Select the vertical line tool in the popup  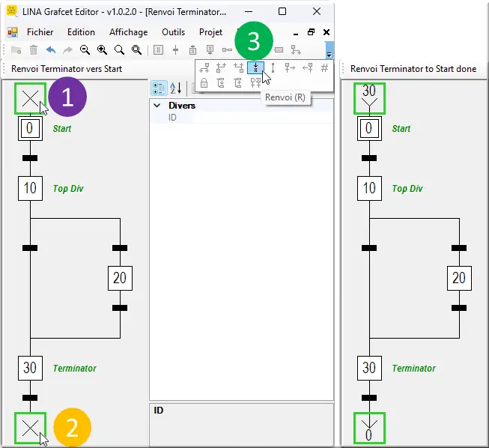[273, 67]
